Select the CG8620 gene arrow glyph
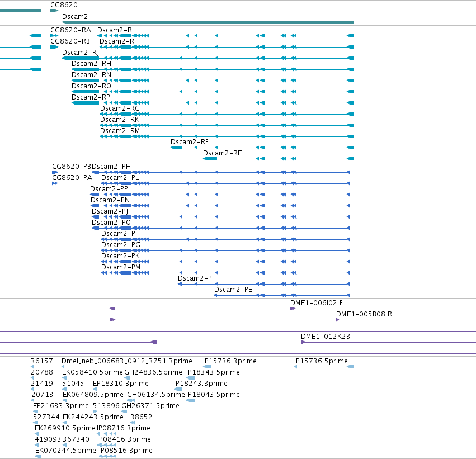 [54, 11]
